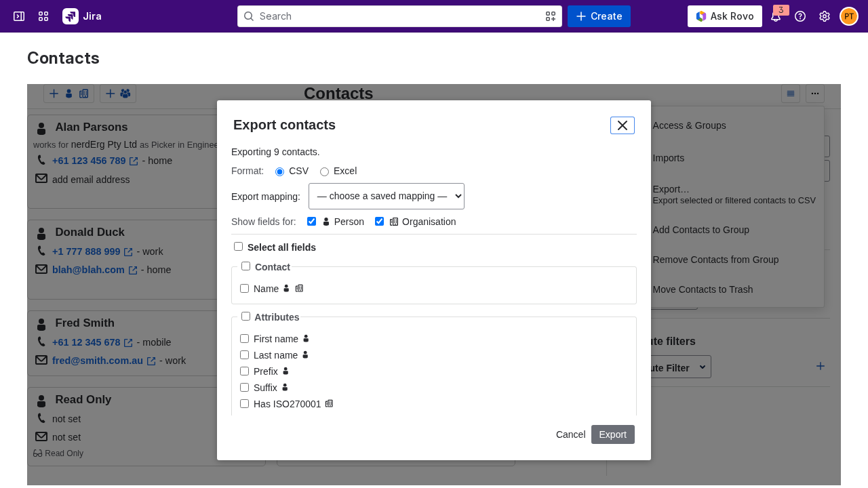The width and height of the screenshot is (868, 488).
Task: Close the Export contacts dialog
Action: (x=623, y=125)
